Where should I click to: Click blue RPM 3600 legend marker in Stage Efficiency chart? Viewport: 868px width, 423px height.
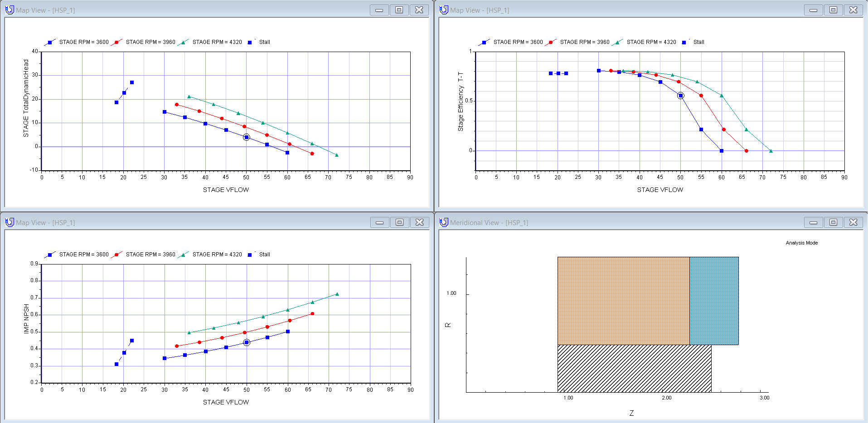pos(484,43)
